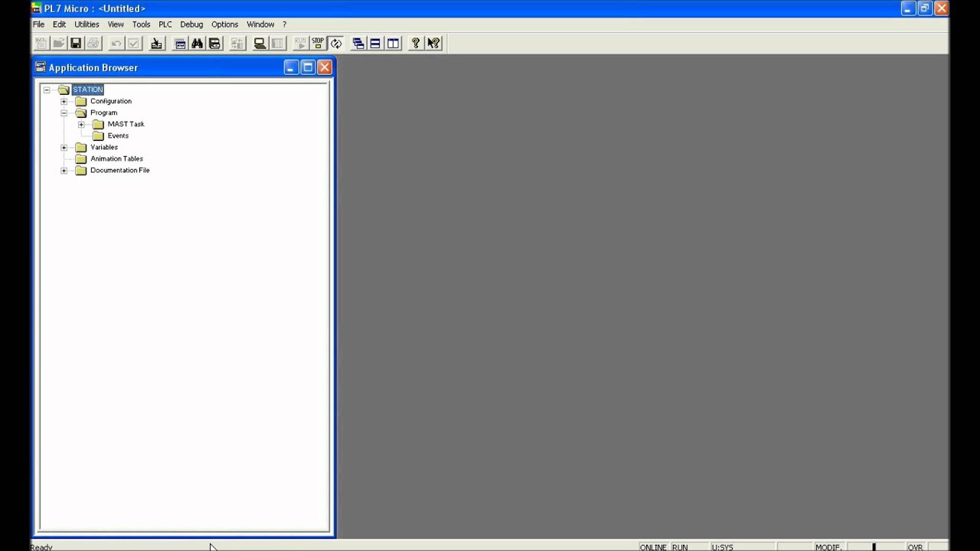Click the PLC connect computer icon
Screen dimensions: 980x551
click(260, 44)
